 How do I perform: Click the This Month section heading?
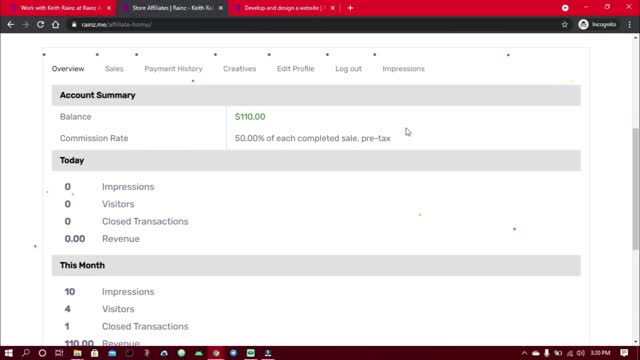pos(82,265)
